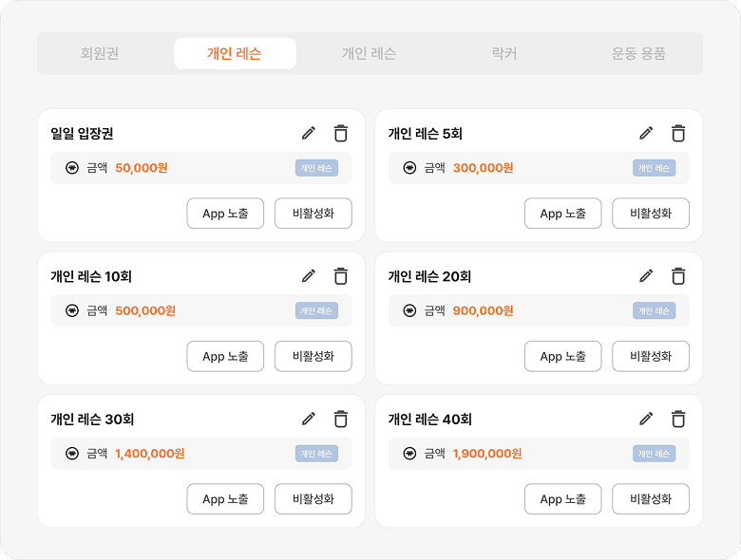The height and width of the screenshot is (560, 741).
Task: Edit the 일일 입장권 card with pencil icon
Action: tap(309, 133)
